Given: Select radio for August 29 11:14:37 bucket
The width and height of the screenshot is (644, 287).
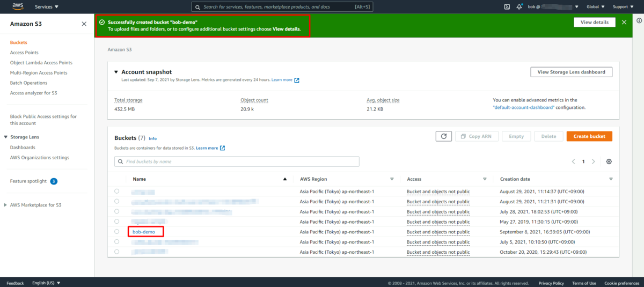Looking at the screenshot, I should [116, 191].
